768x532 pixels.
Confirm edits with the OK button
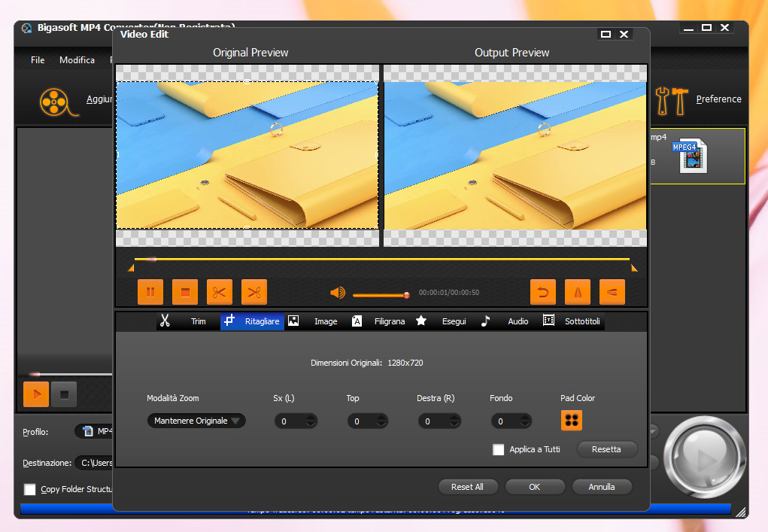pos(534,487)
